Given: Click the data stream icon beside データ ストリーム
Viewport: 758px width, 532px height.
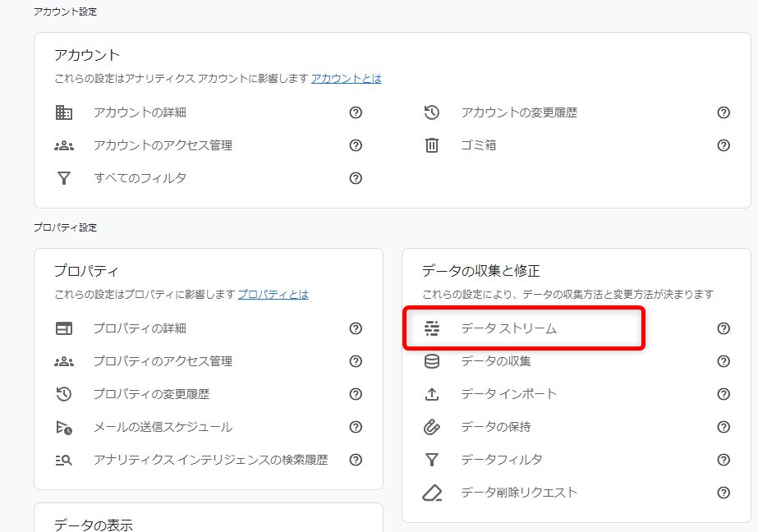Looking at the screenshot, I should click(432, 328).
